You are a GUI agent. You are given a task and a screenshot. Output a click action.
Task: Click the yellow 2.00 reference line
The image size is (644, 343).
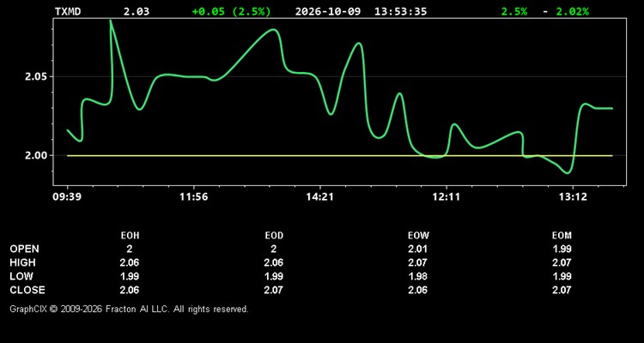click(340, 155)
